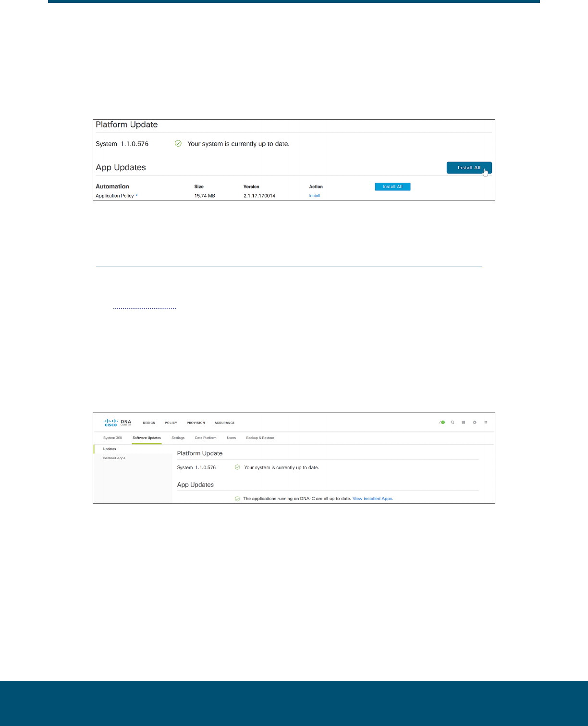Switch to the System 360 tab
The height and width of the screenshot is (726, 588).
(113, 438)
